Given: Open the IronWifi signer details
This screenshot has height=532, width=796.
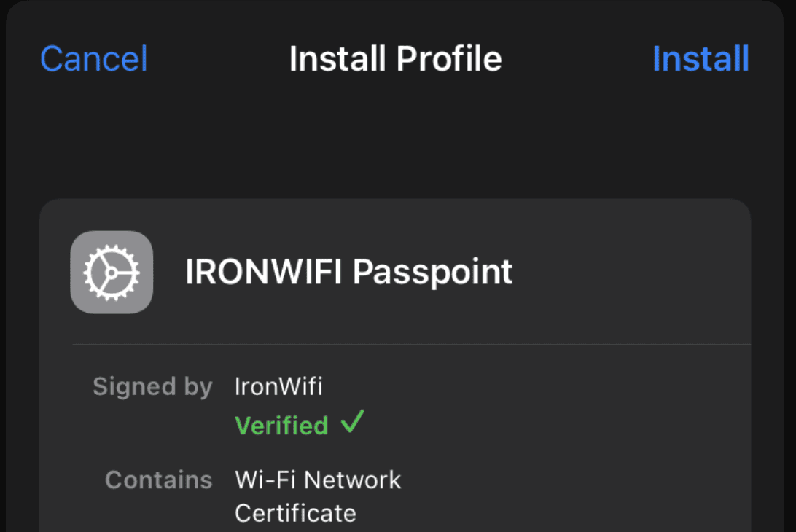Looking at the screenshot, I should (278, 386).
